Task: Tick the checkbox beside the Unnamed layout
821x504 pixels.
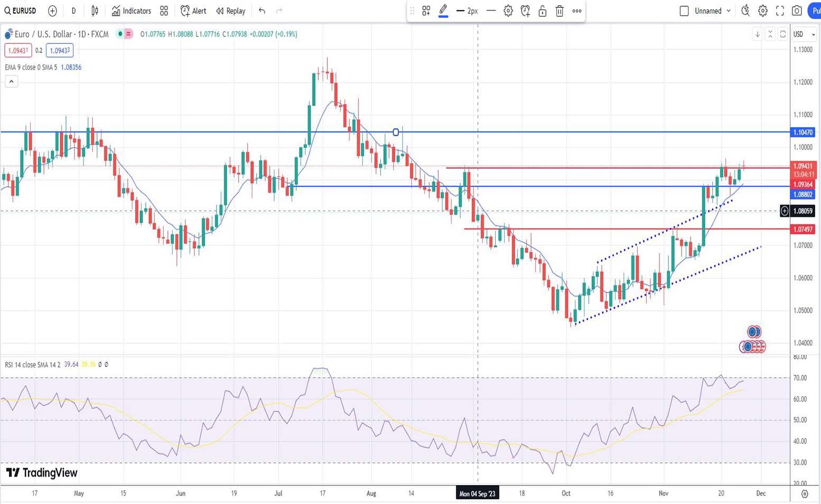Action: (x=684, y=11)
